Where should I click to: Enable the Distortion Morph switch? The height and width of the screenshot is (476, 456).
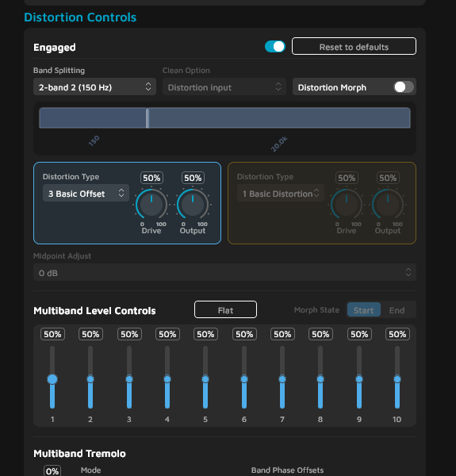point(404,87)
